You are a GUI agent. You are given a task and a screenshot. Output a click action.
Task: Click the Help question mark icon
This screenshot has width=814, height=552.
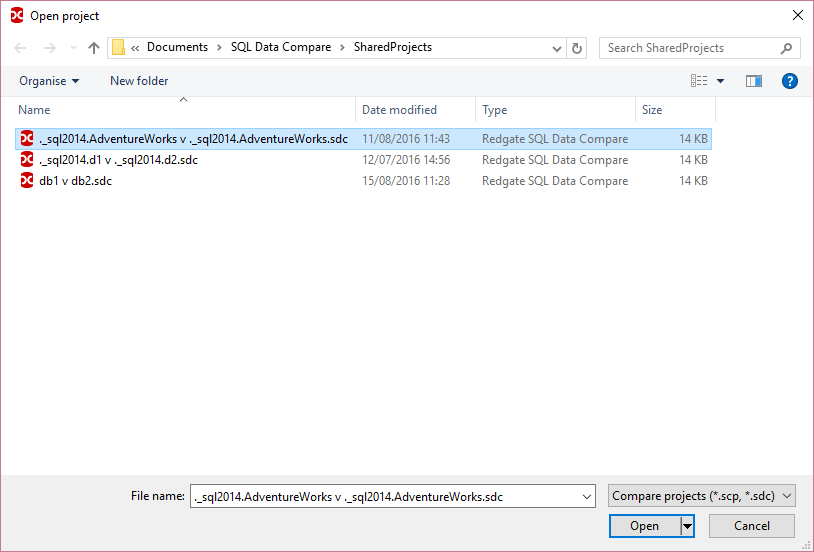coord(789,81)
